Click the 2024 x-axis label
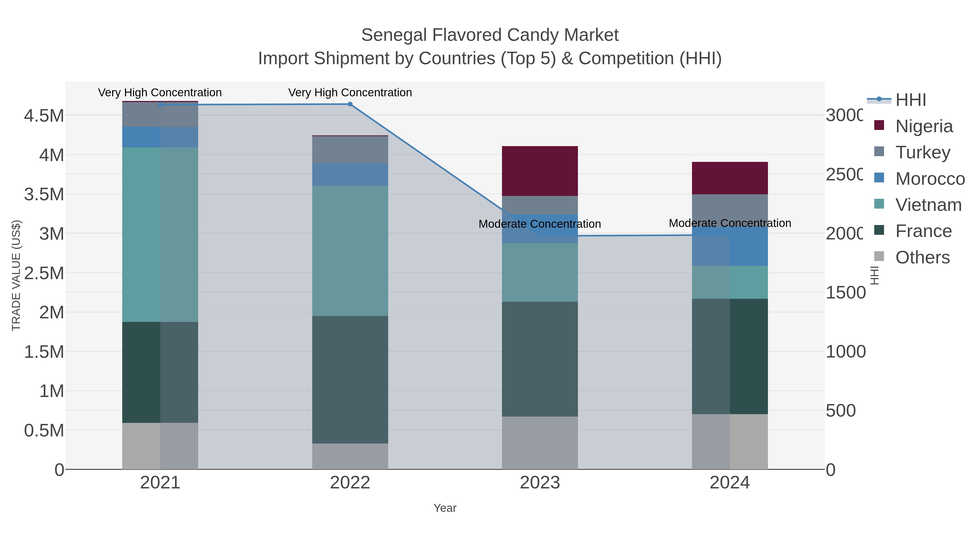 coord(730,483)
